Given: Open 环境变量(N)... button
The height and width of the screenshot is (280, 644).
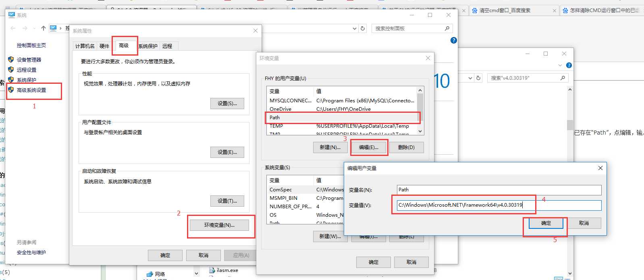Looking at the screenshot, I should (219, 225).
